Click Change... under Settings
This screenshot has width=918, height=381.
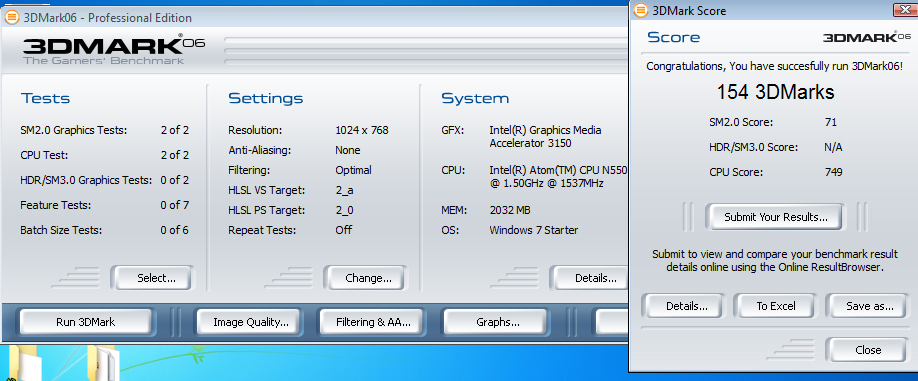(364, 278)
